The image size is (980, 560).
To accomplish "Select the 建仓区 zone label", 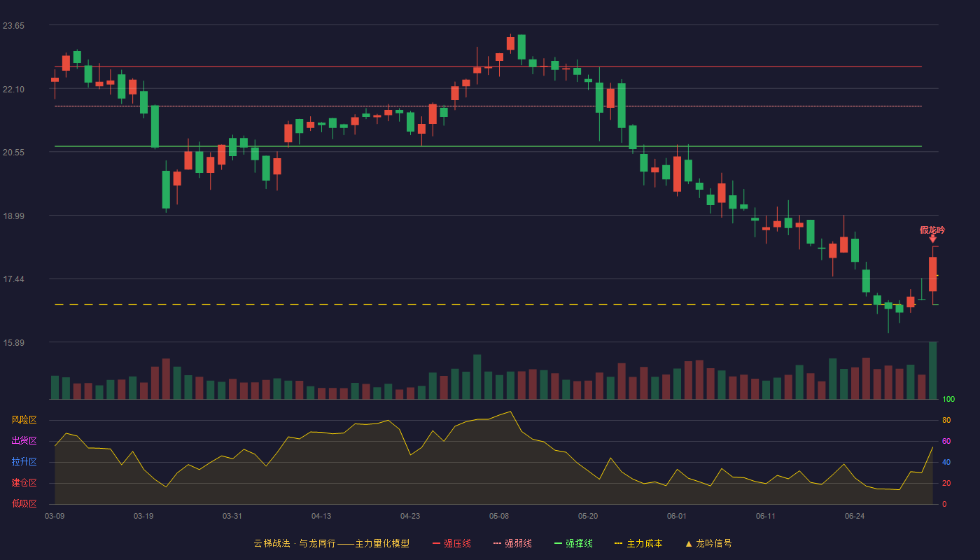I will click(24, 483).
